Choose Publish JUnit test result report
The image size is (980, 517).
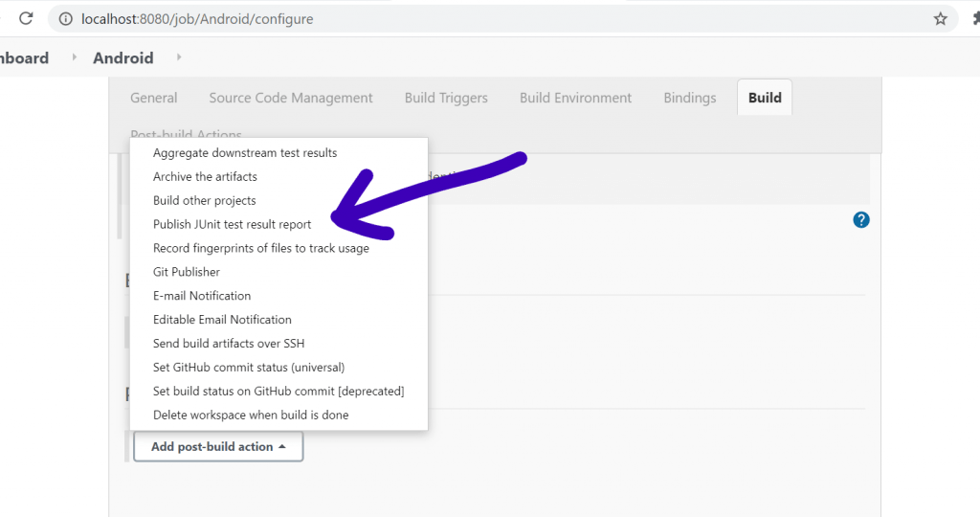(x=232, y=224)
